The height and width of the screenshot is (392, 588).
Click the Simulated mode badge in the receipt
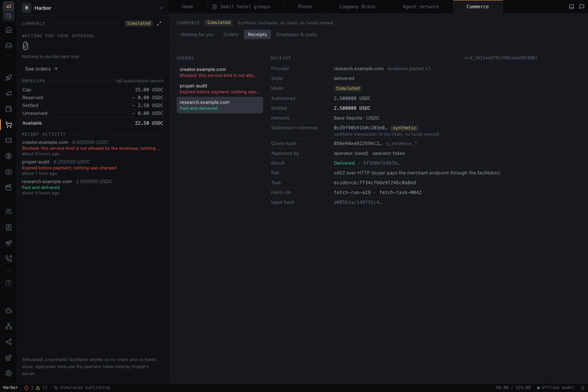coord(348,88)
